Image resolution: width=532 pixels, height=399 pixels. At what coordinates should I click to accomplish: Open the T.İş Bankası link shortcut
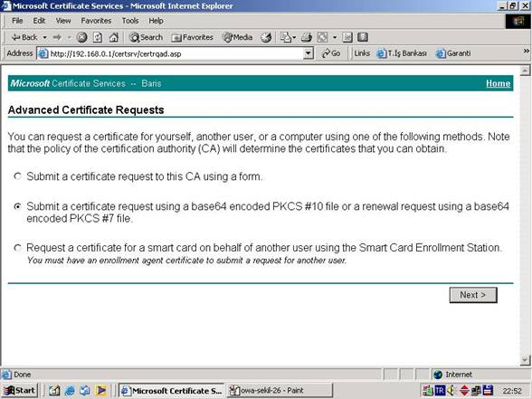click(402, 53)
